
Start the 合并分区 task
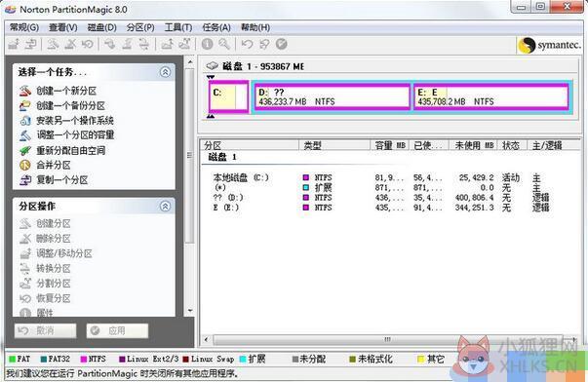click(x=45, y=166)
